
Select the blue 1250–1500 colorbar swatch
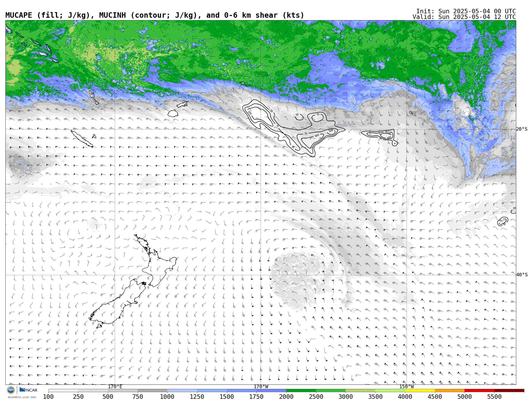click(212, 391)
